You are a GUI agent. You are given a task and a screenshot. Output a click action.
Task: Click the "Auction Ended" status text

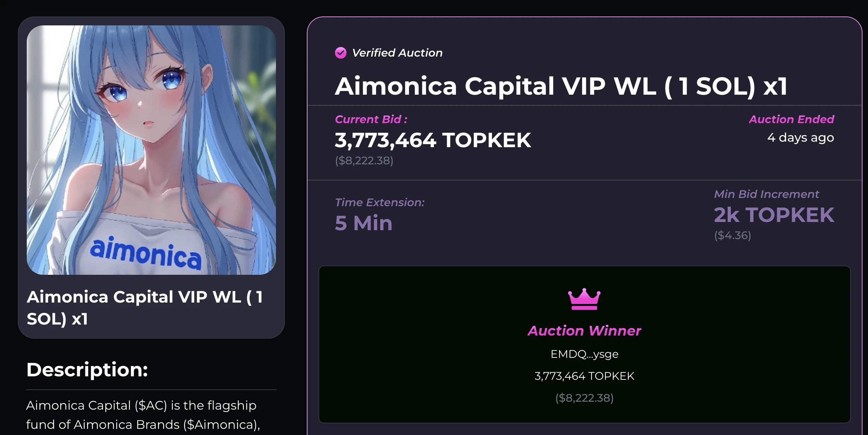[791, 119]
